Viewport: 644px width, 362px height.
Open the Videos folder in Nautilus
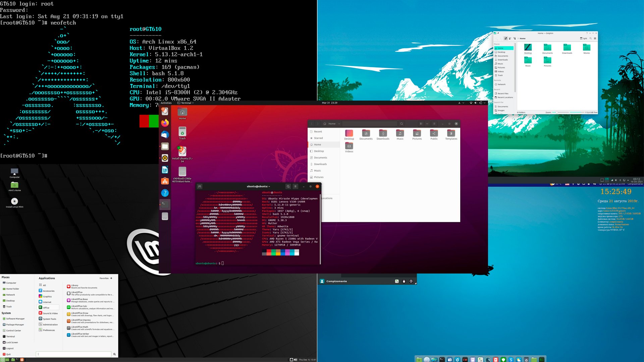pyautogui.click(x=349, y=148)
